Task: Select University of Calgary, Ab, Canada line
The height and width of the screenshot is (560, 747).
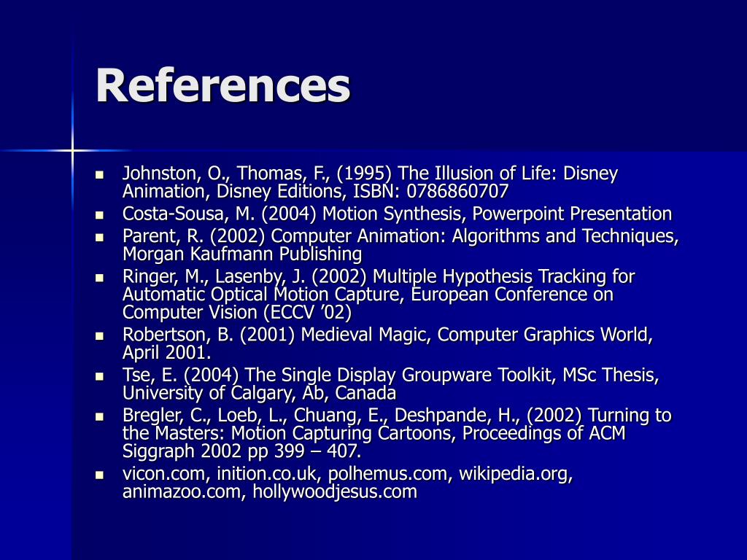Action: 259,393
